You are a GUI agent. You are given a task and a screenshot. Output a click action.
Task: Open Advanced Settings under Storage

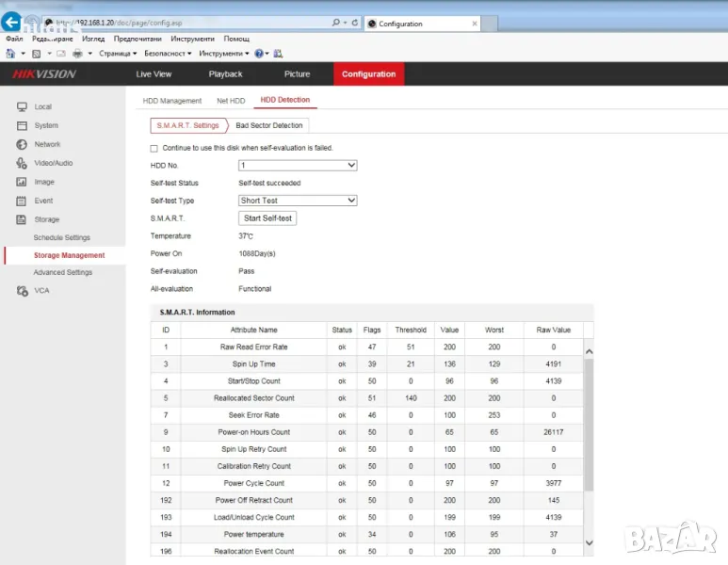(63, 272)
